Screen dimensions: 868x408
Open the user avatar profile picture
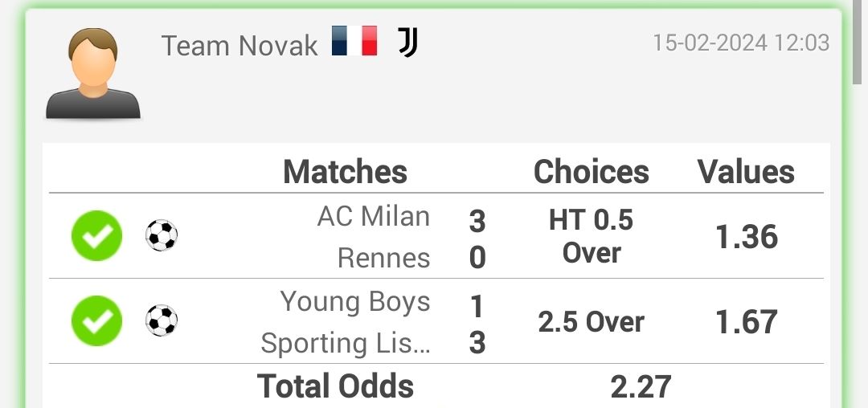[93, 73]
